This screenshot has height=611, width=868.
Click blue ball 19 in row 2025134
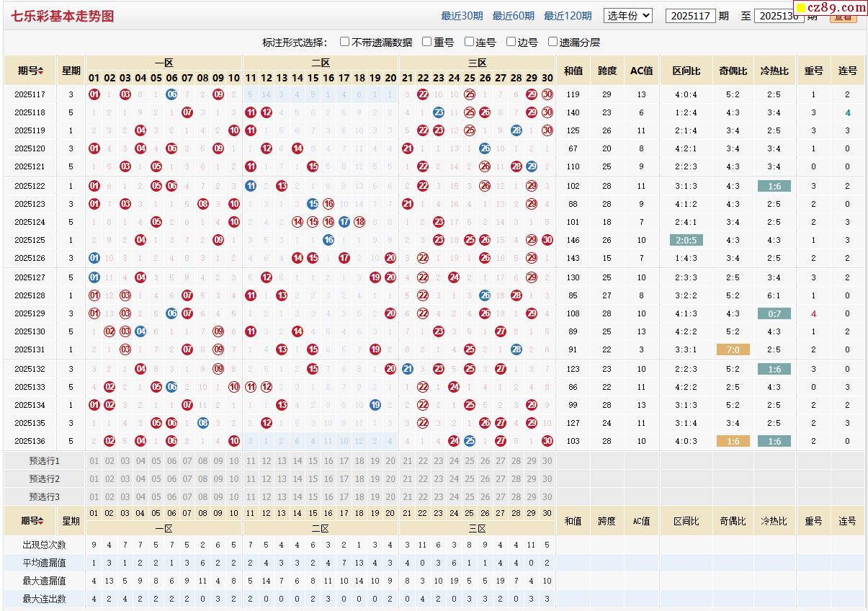[375, 405]
